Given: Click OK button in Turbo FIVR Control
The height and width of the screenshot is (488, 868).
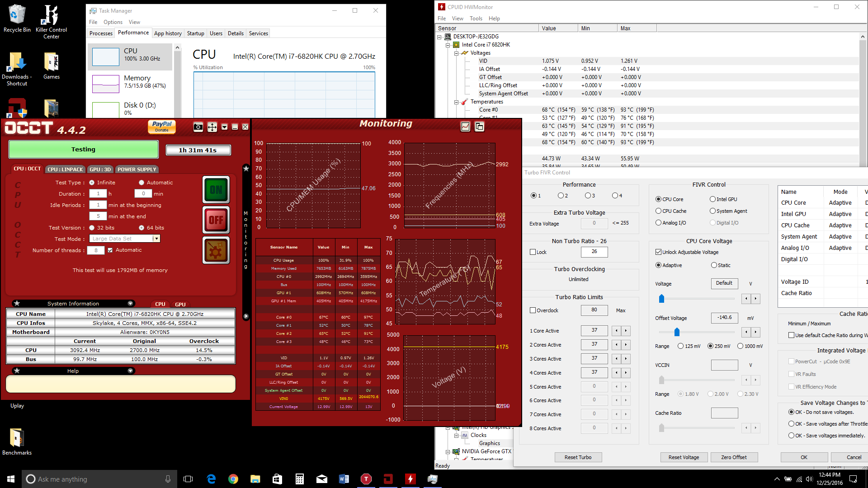Looking at the screenshot, I should [x=804, y=457].
